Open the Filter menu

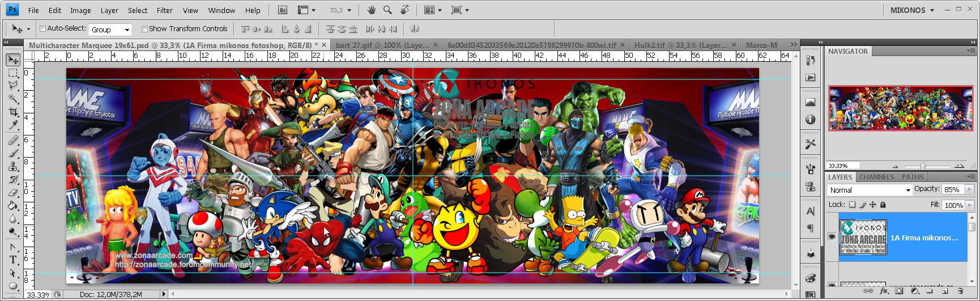pyautogui.click(x=164, y=10)
